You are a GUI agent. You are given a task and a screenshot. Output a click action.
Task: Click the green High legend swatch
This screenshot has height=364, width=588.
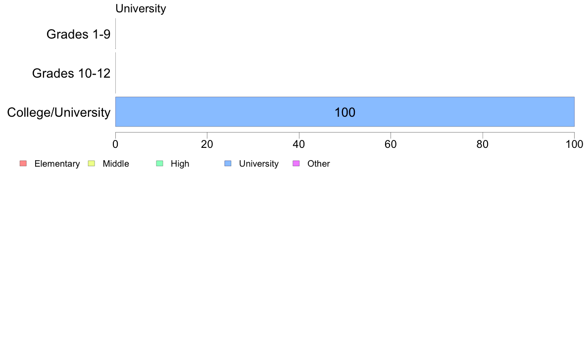pos(159,164)
